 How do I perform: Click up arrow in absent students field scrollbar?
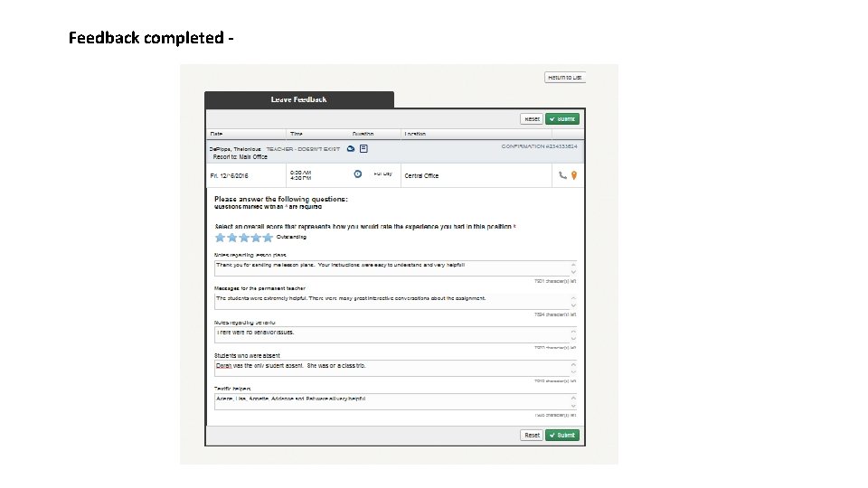tap(573, 364)
